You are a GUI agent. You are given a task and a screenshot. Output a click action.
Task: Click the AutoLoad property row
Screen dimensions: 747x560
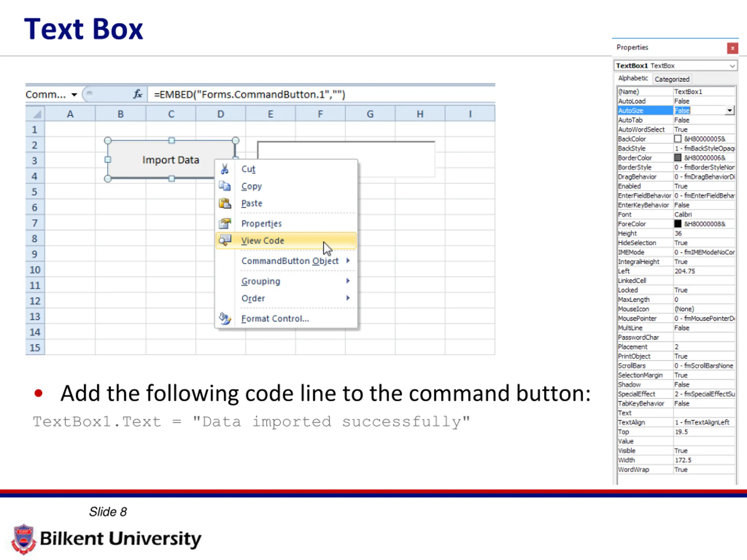676,101
